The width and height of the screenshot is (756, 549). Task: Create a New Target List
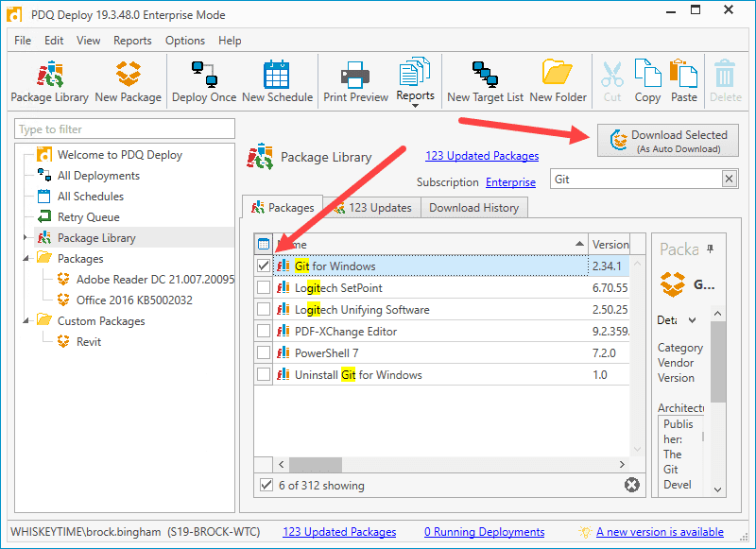click(x=485, y=81)
